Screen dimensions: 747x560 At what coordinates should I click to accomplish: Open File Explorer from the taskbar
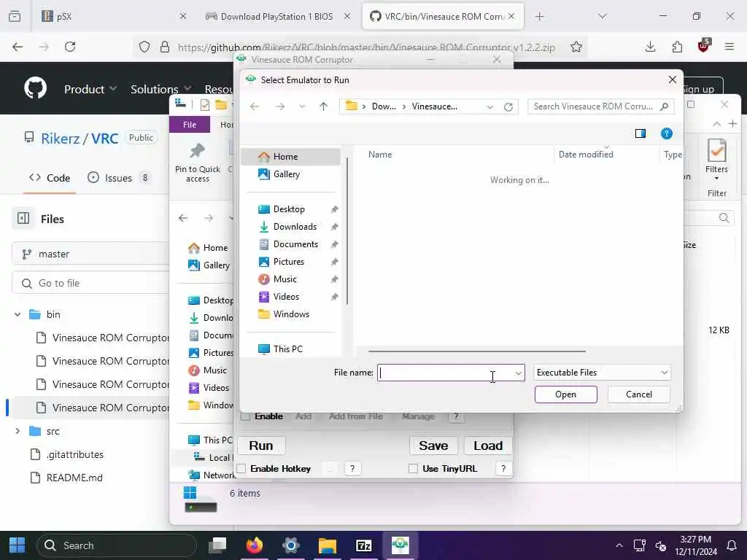pos(328,545)
